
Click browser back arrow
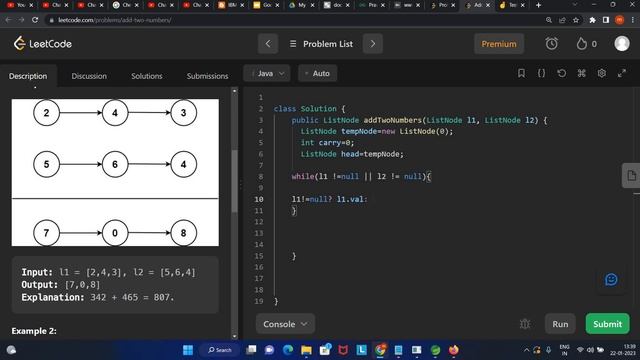pos(9,20)
